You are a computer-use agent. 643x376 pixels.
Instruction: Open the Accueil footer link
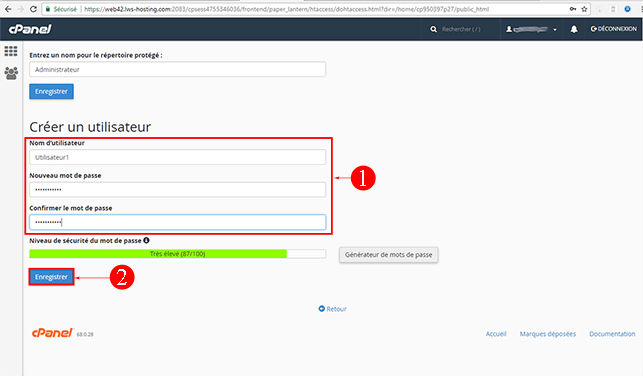496,334
